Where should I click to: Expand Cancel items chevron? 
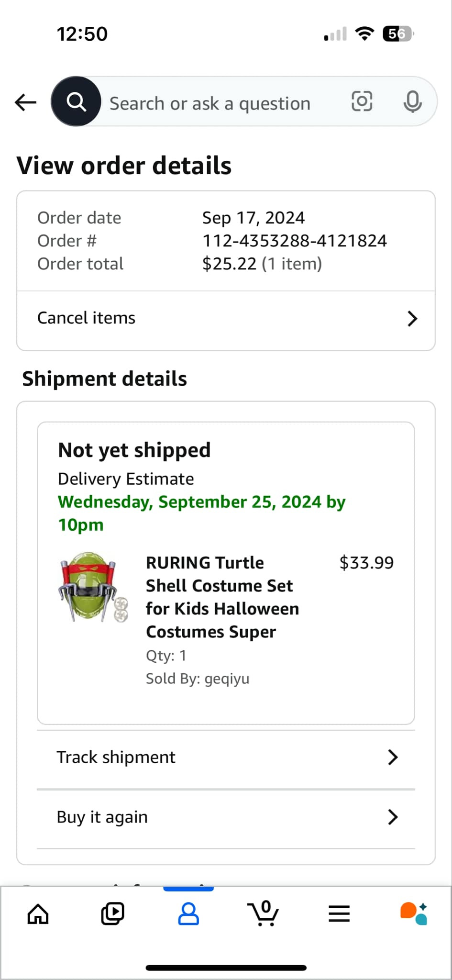(412, 319)
